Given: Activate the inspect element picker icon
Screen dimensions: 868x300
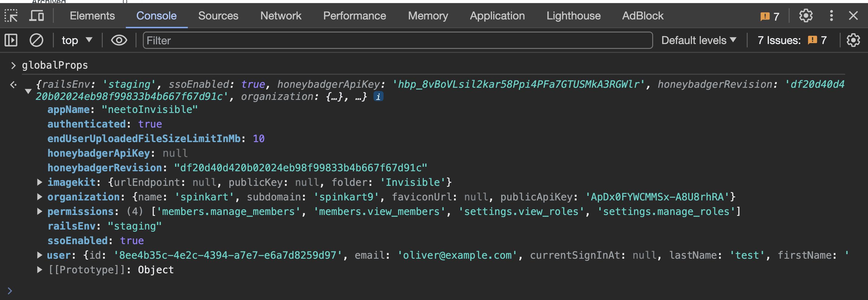Looking at the screenshot, I should (x=11, y=16).
